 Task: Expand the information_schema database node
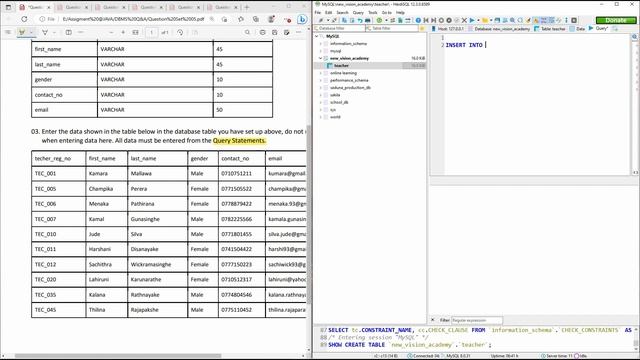(x=321, y=44)
